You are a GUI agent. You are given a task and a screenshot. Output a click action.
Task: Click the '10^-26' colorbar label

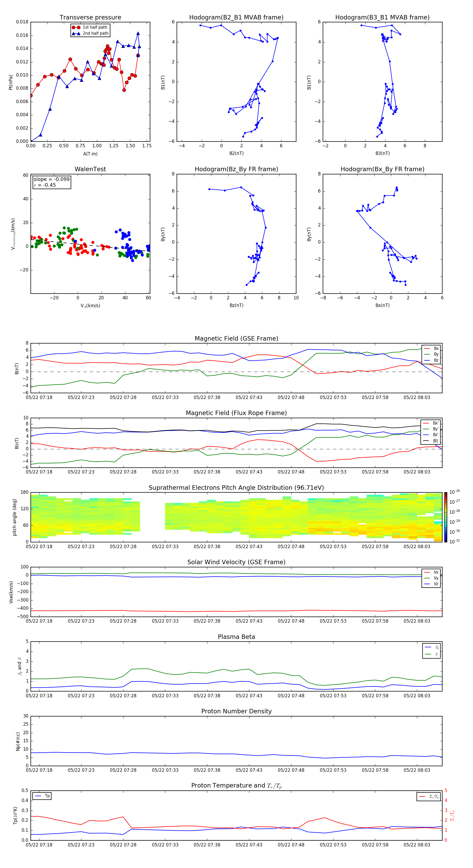pyautogui.click(x=455, y=492)
